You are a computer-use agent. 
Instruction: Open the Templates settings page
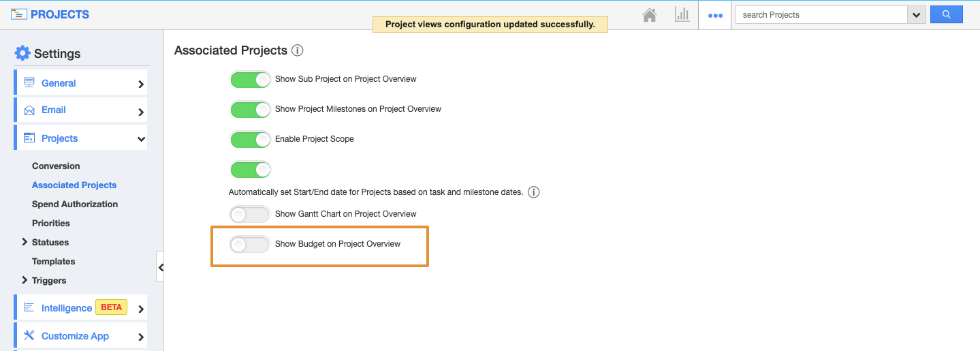click(53, 261)
